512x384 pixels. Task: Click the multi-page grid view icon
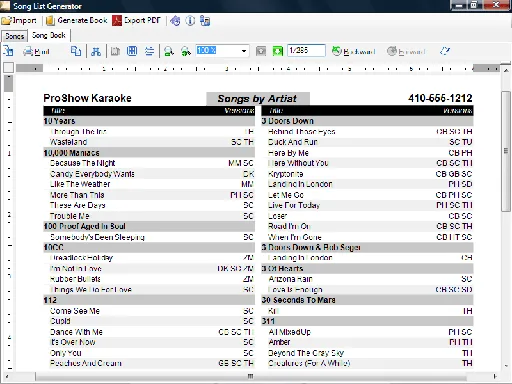[x=132, y=51]
